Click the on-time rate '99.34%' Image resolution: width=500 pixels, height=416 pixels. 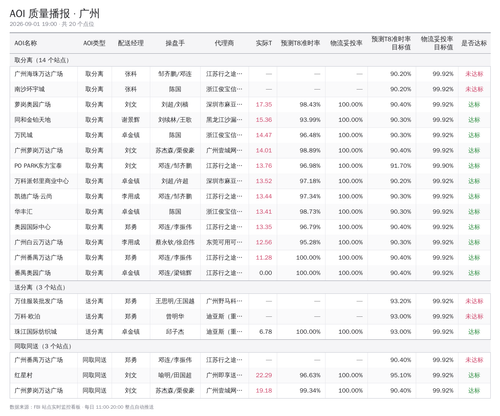(x=310, y=391)
